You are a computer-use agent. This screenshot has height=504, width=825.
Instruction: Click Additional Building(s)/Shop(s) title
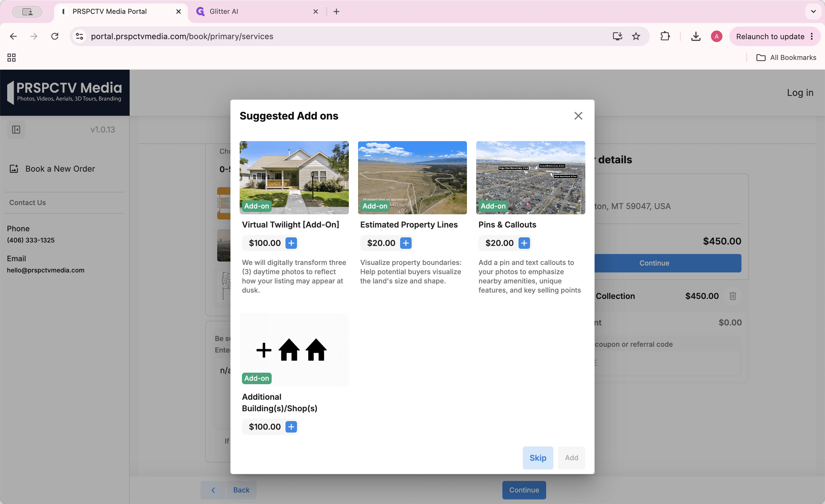pyautogui.click(x=279, y=403)
